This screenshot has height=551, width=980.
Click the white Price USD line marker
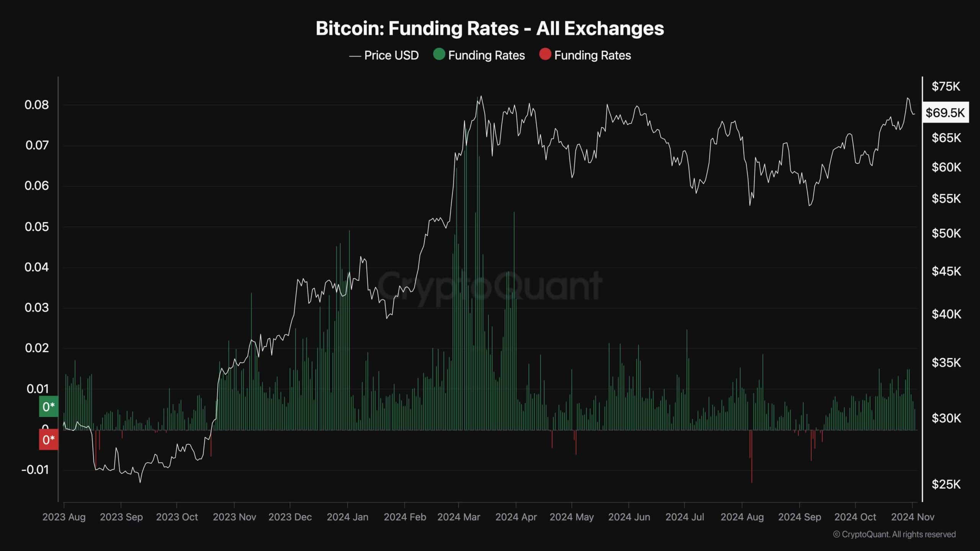(x=355, y=56)
